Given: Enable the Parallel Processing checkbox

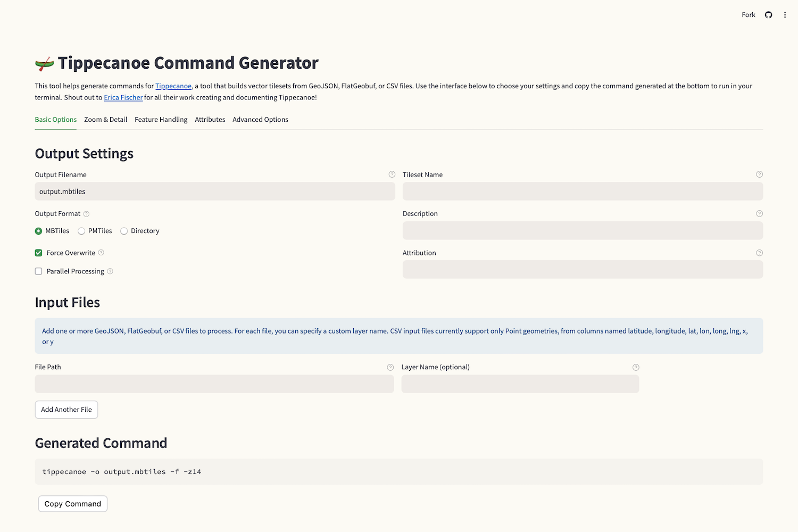Looking at the screenshot, I should pos(38,271).
